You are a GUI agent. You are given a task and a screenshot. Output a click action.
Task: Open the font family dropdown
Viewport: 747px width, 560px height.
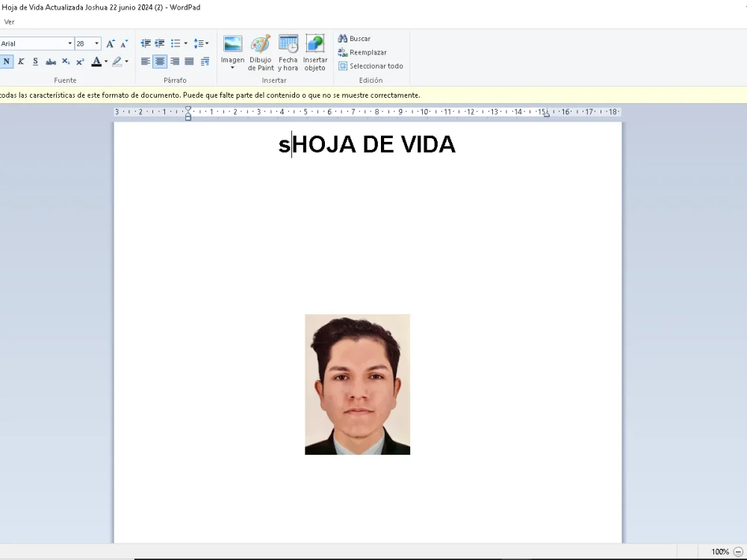pos(69,44)
